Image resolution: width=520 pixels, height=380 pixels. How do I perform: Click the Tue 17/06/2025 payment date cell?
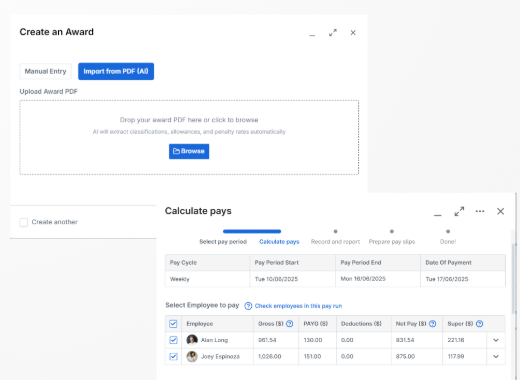pyautogui.click(x=463, y=279)
